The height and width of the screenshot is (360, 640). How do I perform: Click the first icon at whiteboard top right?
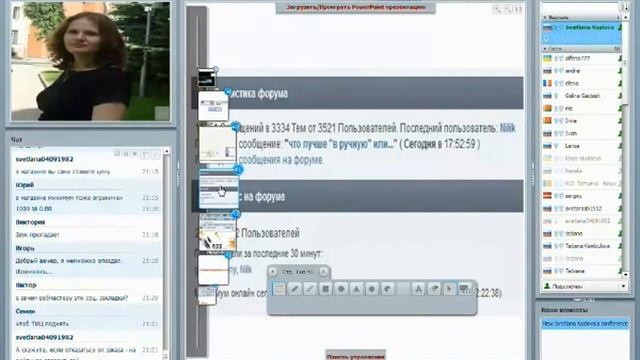click(x=497, y=9)
